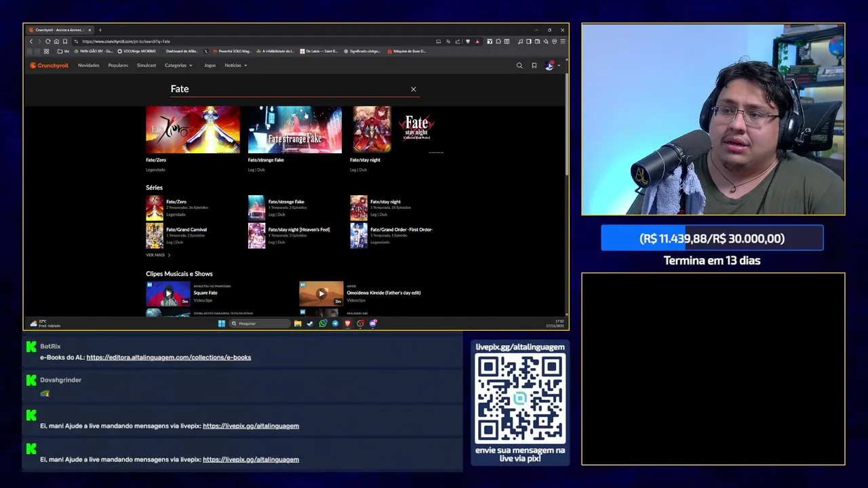Open Fate/Grand Order -First Order- series
The height and width of the screenshot is (488, 868).
click(x=392, y=235)
